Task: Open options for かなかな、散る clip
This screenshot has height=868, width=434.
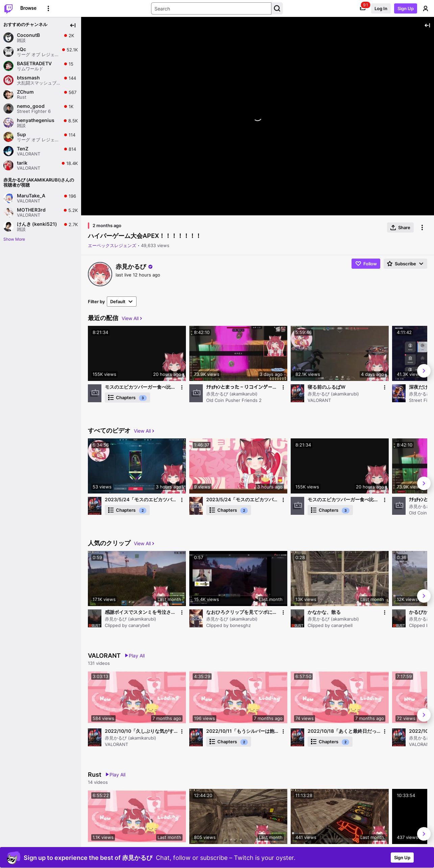Action: coord(385,612)
